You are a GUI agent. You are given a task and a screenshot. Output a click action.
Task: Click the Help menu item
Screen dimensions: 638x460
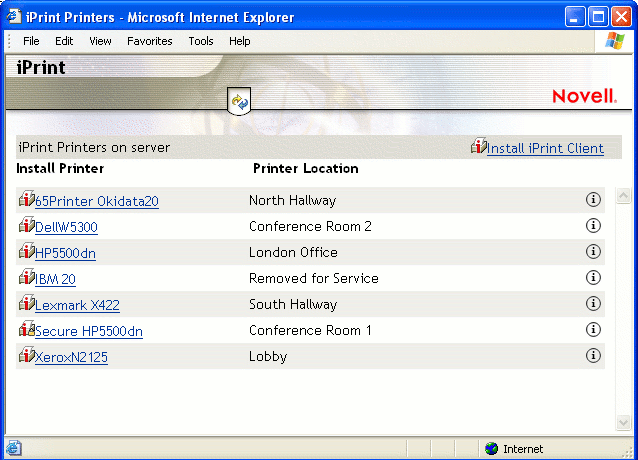click(239, 41)
